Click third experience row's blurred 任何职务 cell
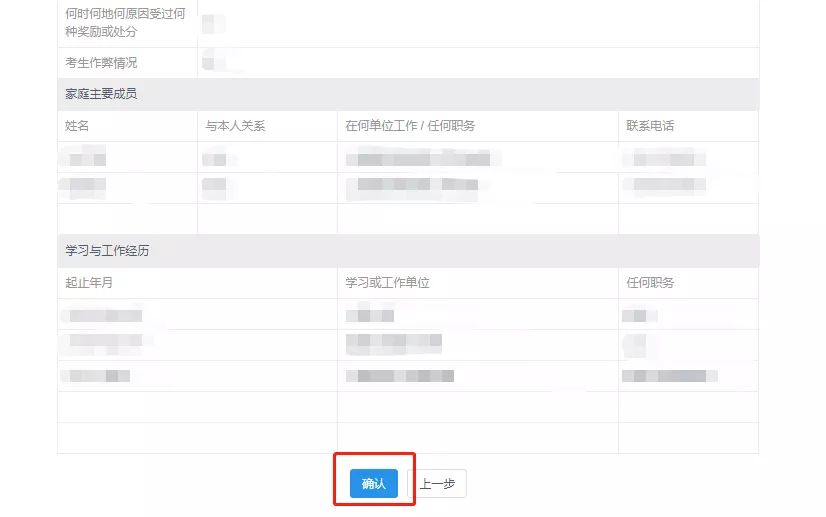This screenshot has width=826, height=517. pyautogui.click(x=669, y=376)
